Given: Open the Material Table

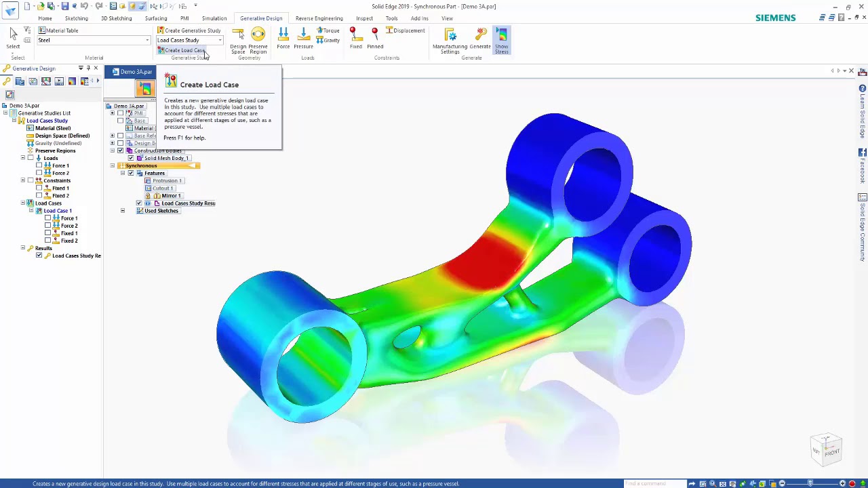Looking at the screenshot, I should click(x=58, y=30).
